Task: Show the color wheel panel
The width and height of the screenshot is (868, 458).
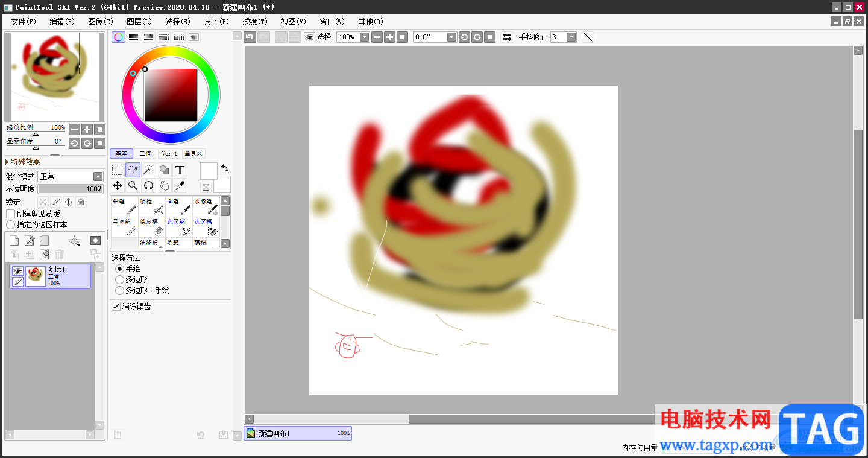Action: (119, 37)
